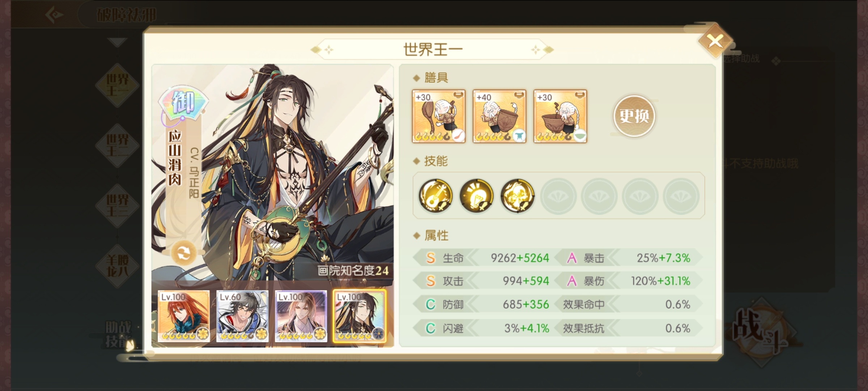The image size is (868, 391).
Task: Select the Lv.60 character thumbnail
Action: click(242, 316)
